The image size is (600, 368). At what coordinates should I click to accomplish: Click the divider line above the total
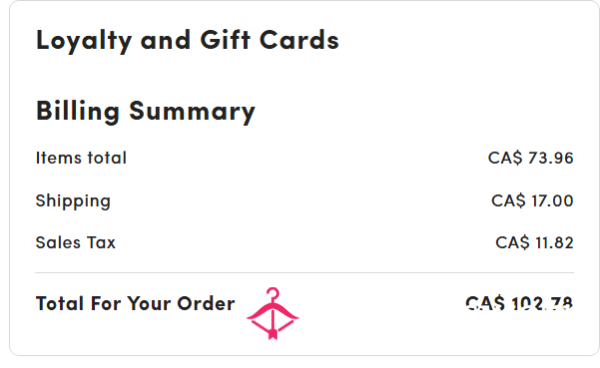point(305,273)
